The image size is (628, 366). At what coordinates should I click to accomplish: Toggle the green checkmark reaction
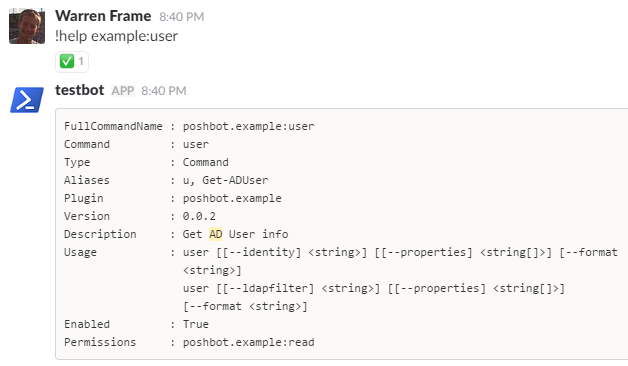click(x=72, y=62)
